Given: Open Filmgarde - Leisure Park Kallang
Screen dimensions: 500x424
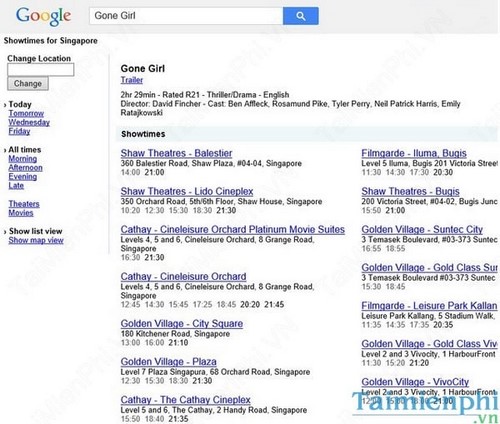Looking at the screenshot, I should click(x=430, y=305).
